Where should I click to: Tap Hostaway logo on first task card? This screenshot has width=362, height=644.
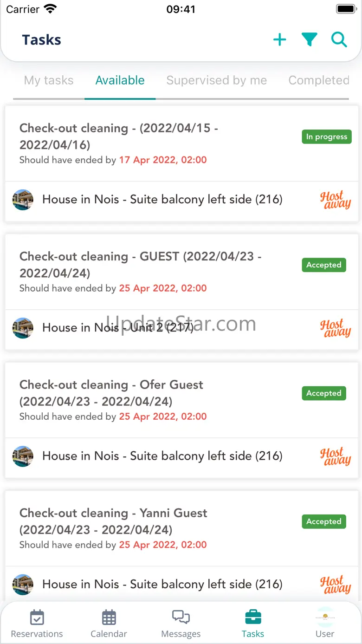point(336,200)
